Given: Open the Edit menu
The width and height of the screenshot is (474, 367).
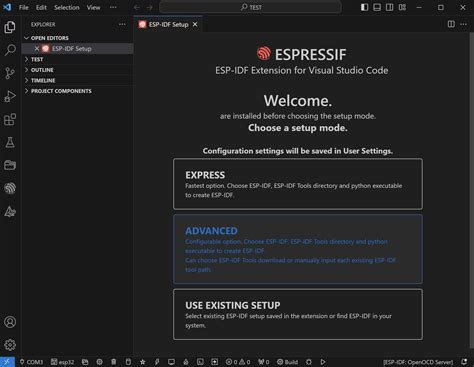Looking at the screenshot, I should (x=41, y=7).
